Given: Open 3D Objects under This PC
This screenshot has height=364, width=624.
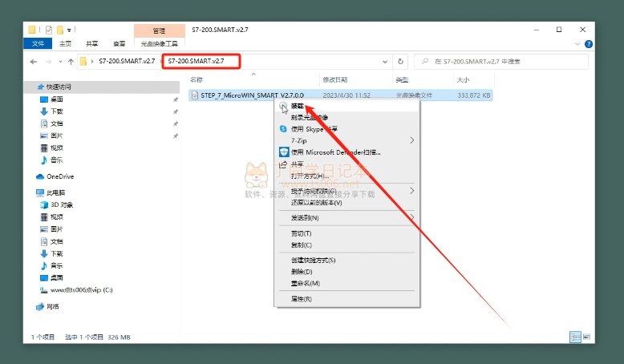Looking at the screenshot, I should (x=61, y=205).
